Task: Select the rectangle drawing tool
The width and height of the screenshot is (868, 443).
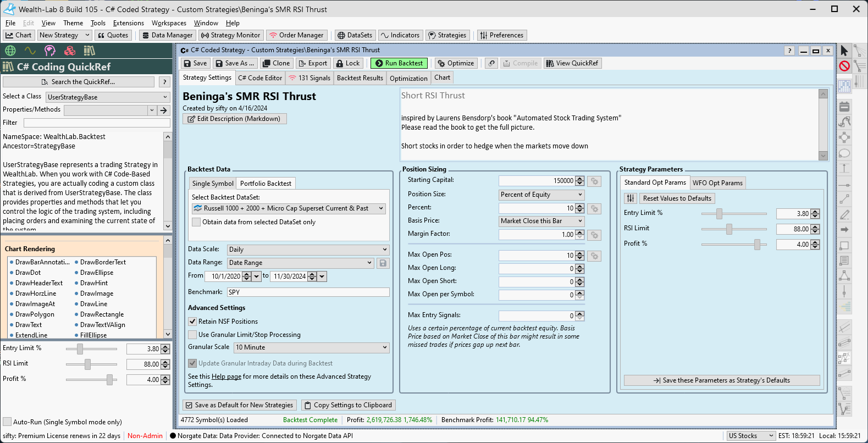Action: [844, 245]
